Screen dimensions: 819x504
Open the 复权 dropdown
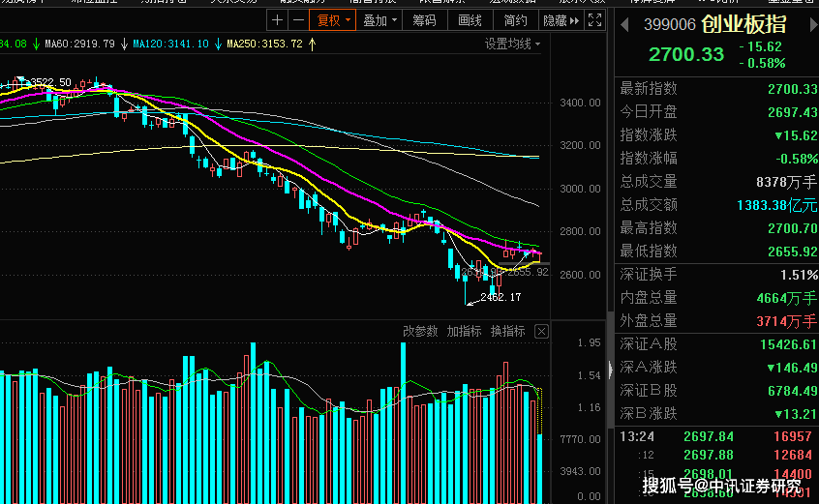[x=333, y=20]
